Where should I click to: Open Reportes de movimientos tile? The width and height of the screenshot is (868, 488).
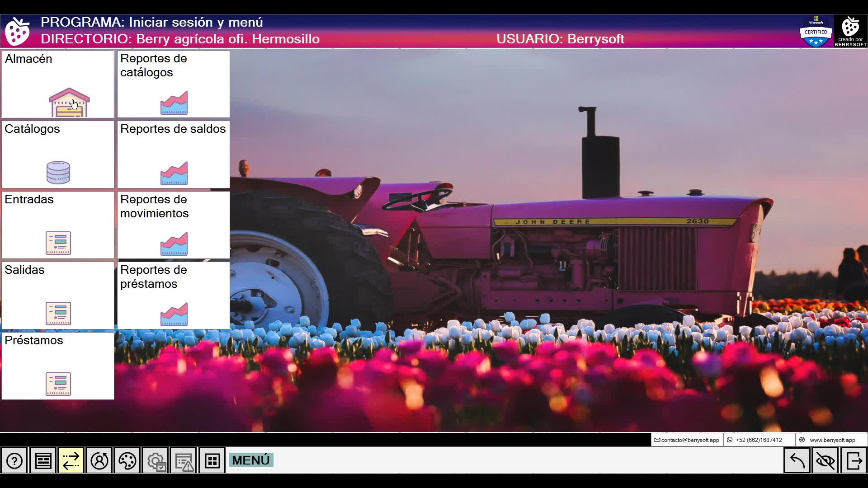tap(174, 225)
